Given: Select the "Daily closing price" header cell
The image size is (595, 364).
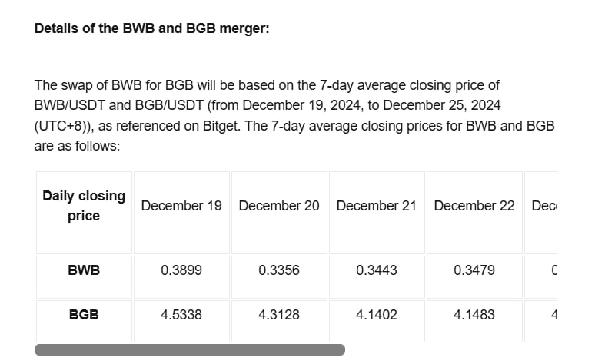Looking at the screenshot, I should click(84, 206).
